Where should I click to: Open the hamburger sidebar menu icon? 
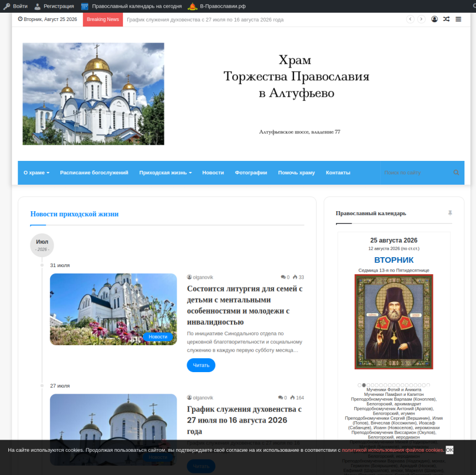tap(458, 19)
